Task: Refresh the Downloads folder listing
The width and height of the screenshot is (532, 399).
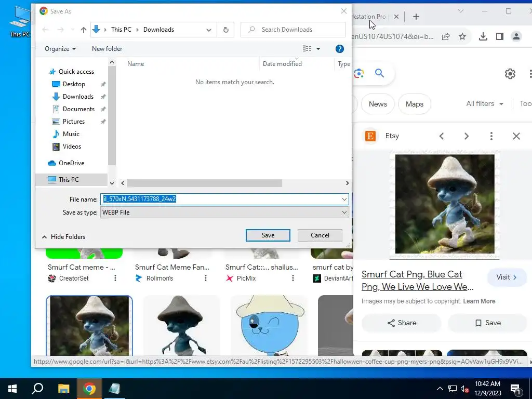Action: pos(225,30)
